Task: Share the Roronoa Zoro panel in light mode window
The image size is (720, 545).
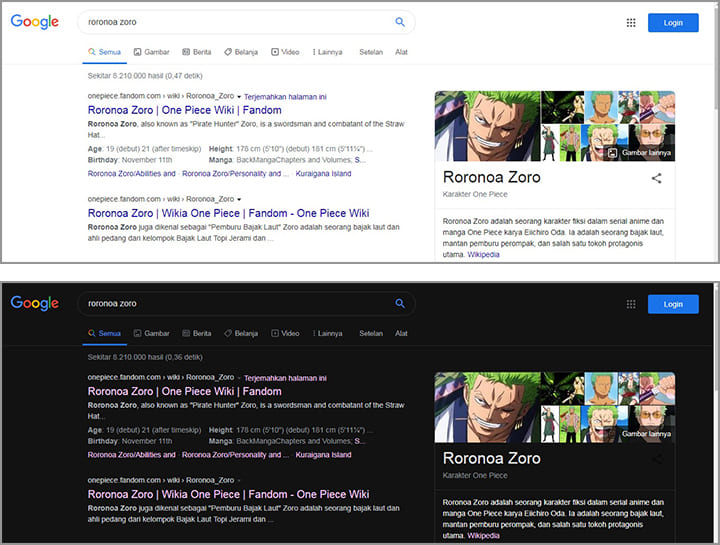Action: [x=657, y=178]
